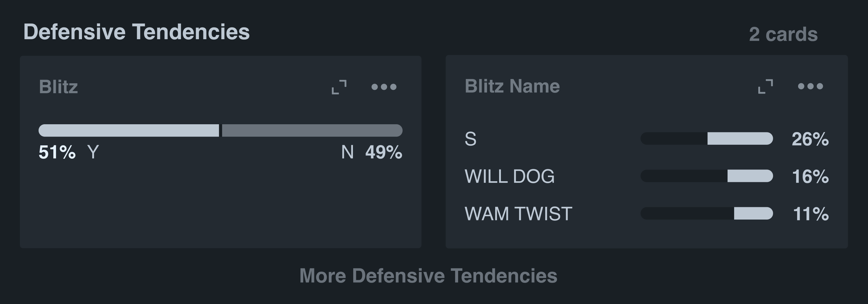Click the Blitz Name card title
Screen dimensions: 868x304
click(x=512, y=86)
